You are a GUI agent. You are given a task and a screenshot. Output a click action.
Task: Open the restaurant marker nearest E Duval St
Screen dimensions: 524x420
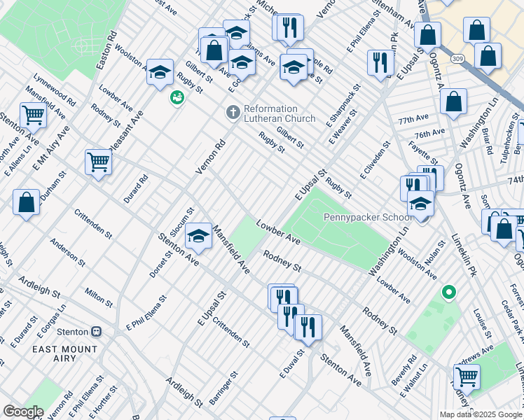coord(308,328)
